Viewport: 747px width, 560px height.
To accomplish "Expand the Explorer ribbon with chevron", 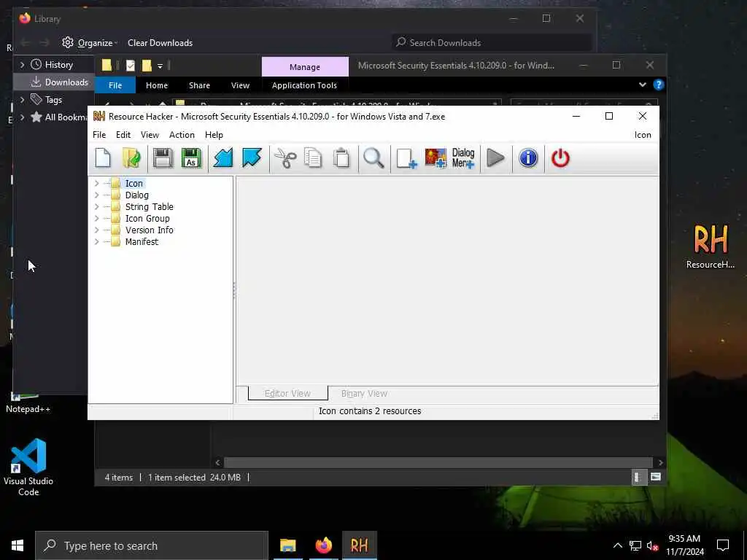I will 642,85.
